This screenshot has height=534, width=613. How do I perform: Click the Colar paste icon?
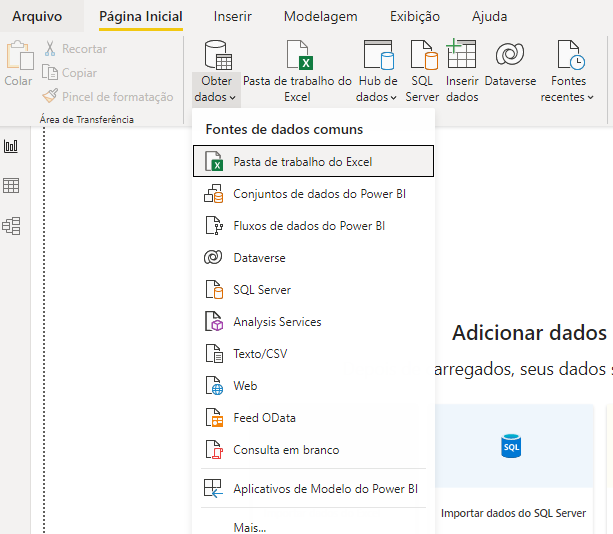(20, 55)
